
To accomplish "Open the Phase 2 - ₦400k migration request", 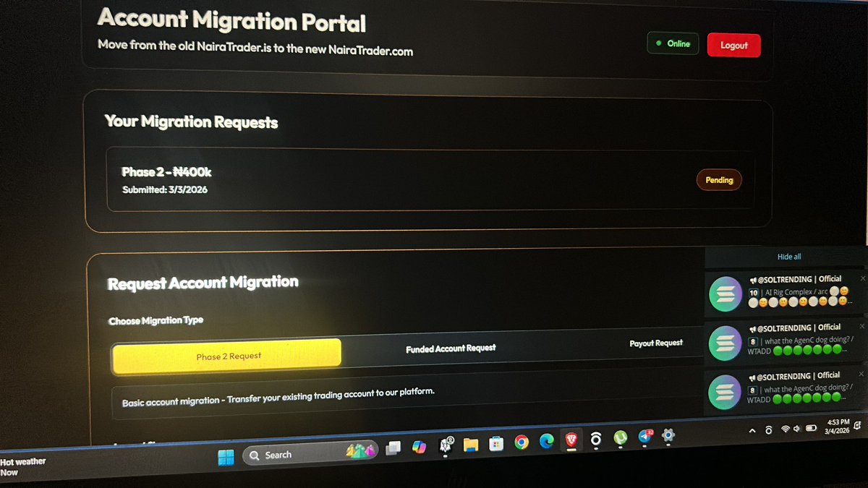I will click(x=431, y=180).
